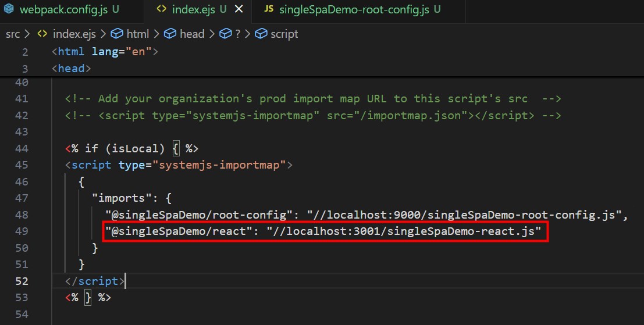Click the script breadcrumb segment
Viewport: 644px width, 325px height.
click(284, 34)
